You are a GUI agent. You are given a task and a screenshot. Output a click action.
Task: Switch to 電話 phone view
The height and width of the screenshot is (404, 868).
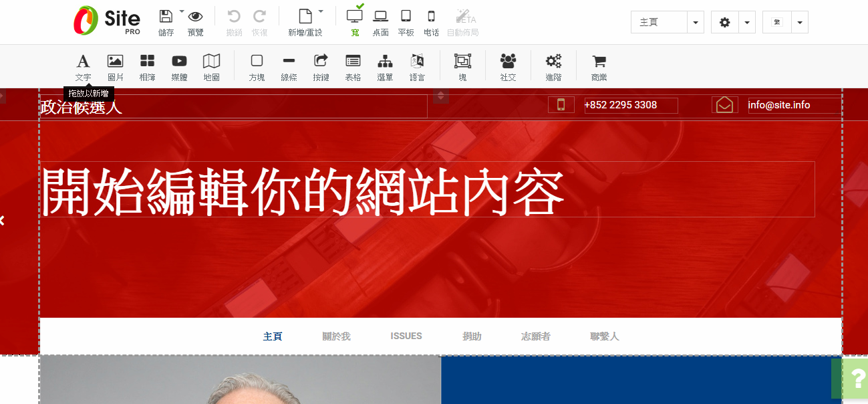point(431,22)
